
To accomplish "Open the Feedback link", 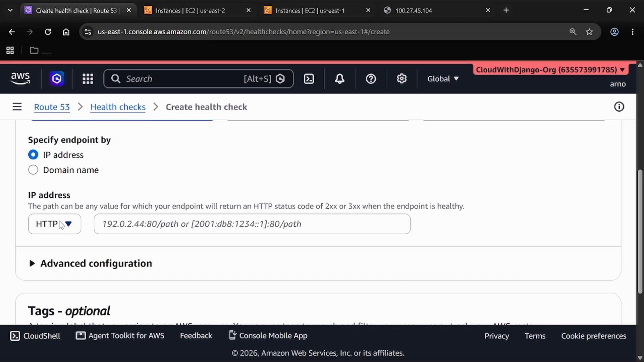I will 196,336.
